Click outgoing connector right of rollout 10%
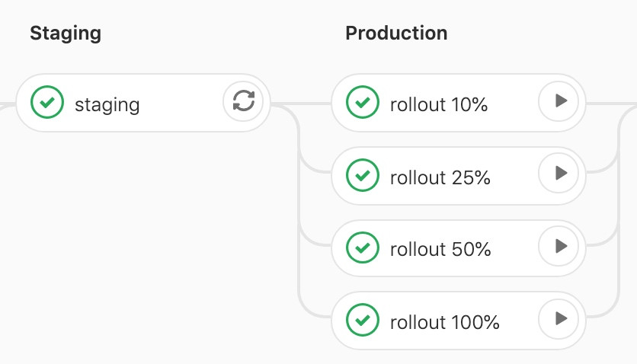 point(610,103)
